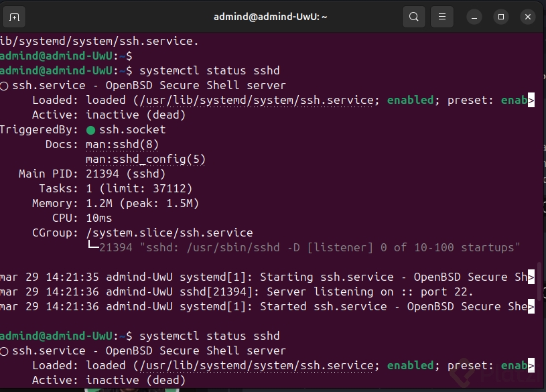Click the green ssh.socket status dot
This screenshot has height=392, width=546.
(x=90, y=129)
